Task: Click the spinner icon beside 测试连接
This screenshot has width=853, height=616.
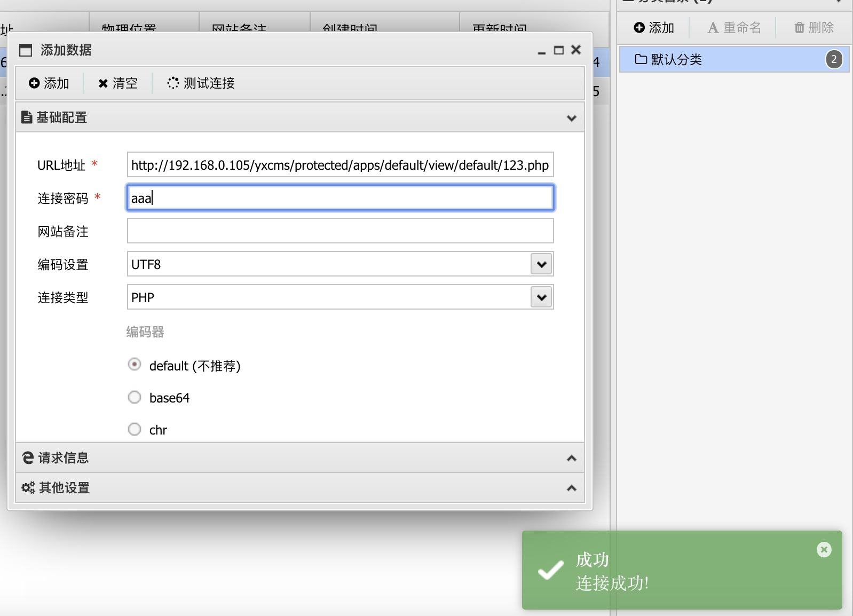Action: [173, 83]
